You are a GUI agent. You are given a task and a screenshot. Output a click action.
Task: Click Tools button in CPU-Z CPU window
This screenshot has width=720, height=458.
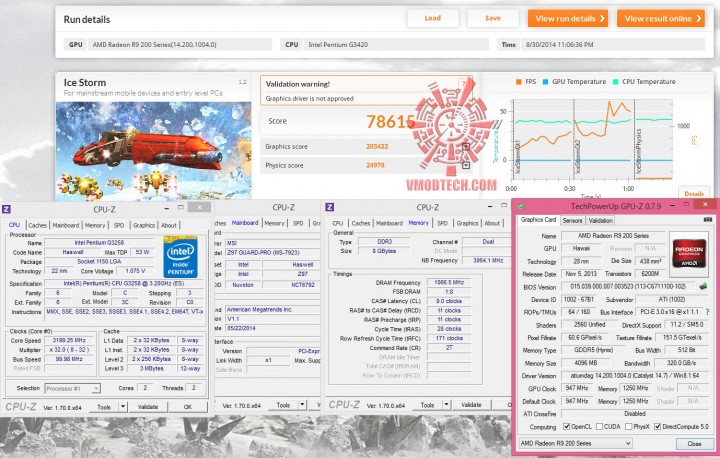click(104, 407)
